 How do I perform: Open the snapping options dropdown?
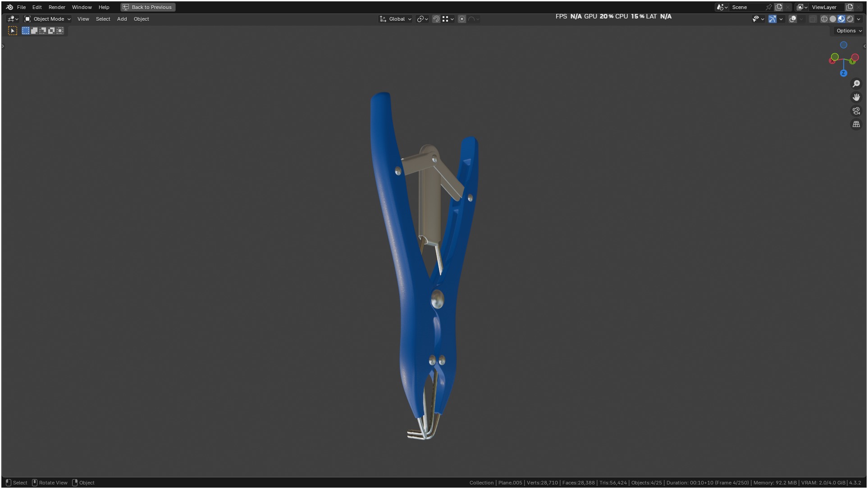coord(448,19)
